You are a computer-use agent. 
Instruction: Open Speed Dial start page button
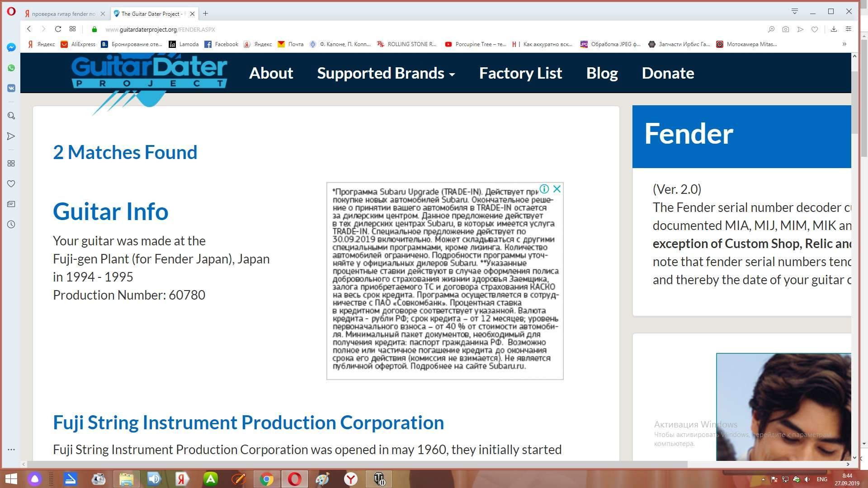[72, 29]
